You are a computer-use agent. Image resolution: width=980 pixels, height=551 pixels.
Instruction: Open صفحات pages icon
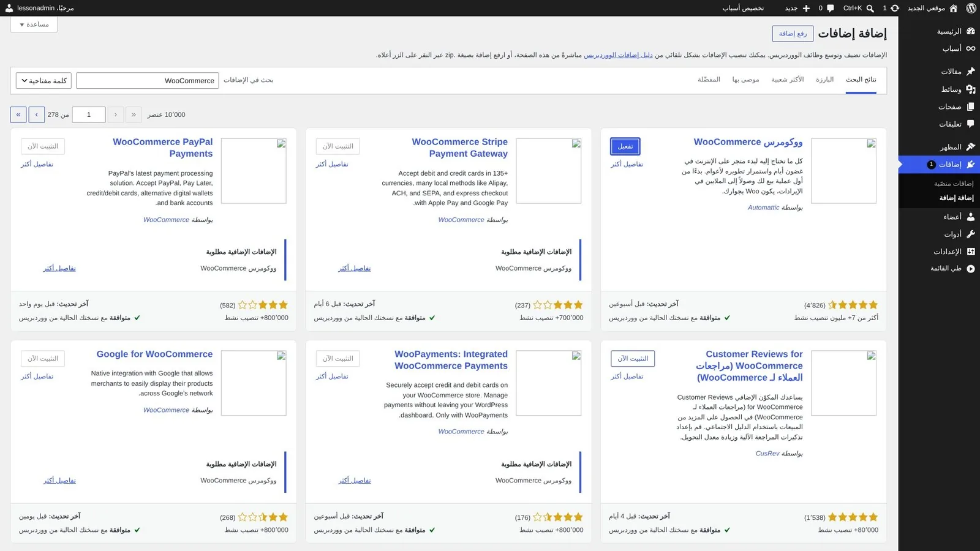(971, 107)
